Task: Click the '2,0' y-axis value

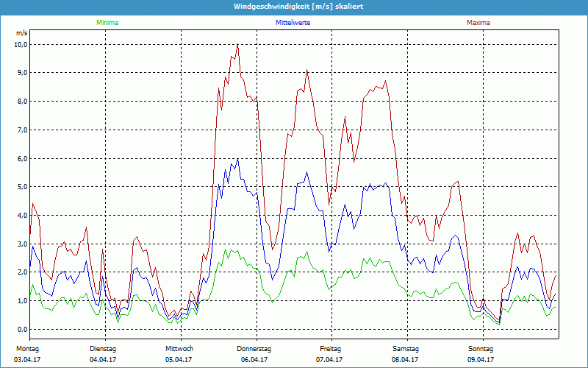Action: click(x=23, y=272)
